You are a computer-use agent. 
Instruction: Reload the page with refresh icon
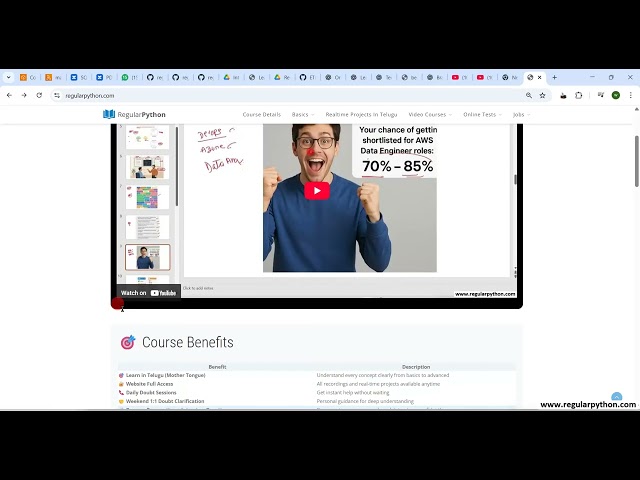pos(39,95)
